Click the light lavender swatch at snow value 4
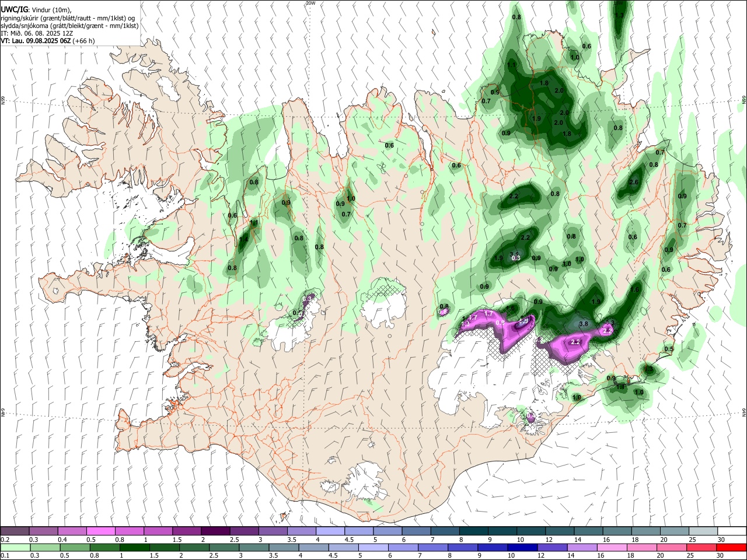Viewport: 747px width, 560px height. pos(330,531)
